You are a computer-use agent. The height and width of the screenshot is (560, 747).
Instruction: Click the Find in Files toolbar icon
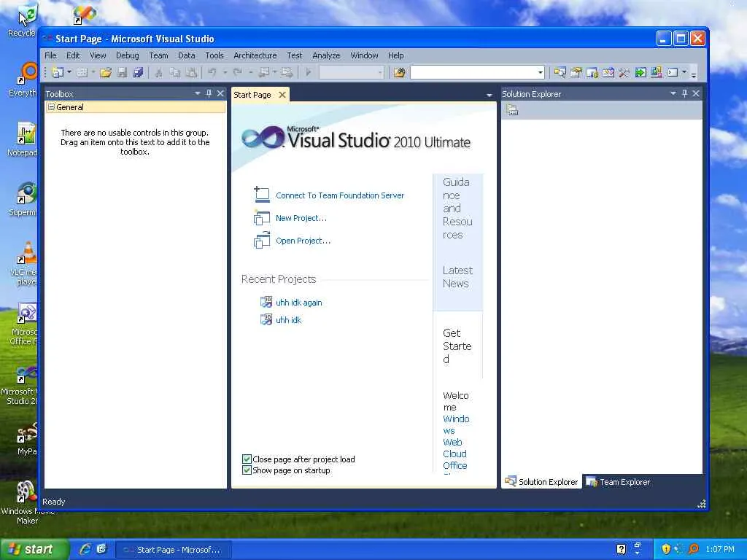pos(399,72)
